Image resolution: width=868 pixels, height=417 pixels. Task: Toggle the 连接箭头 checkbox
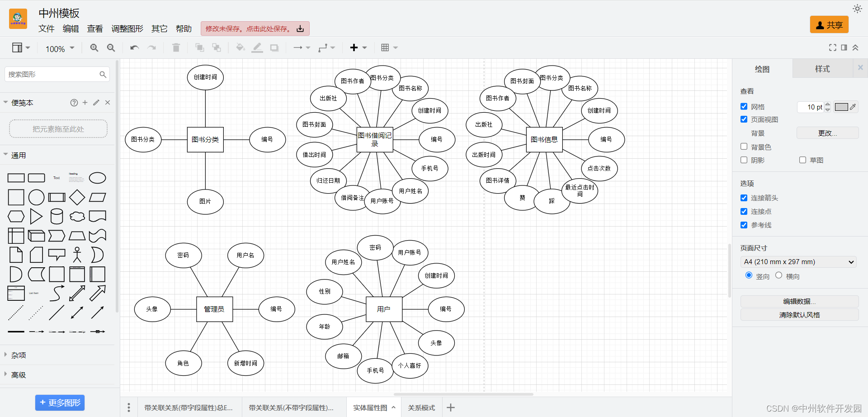744,198
